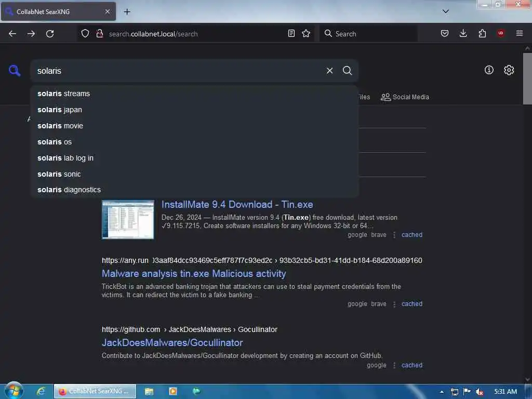This screenshot has width=532, height=399.
Task: Click the SearXNG magnifier logo
Action: click(x=14, y=71)
